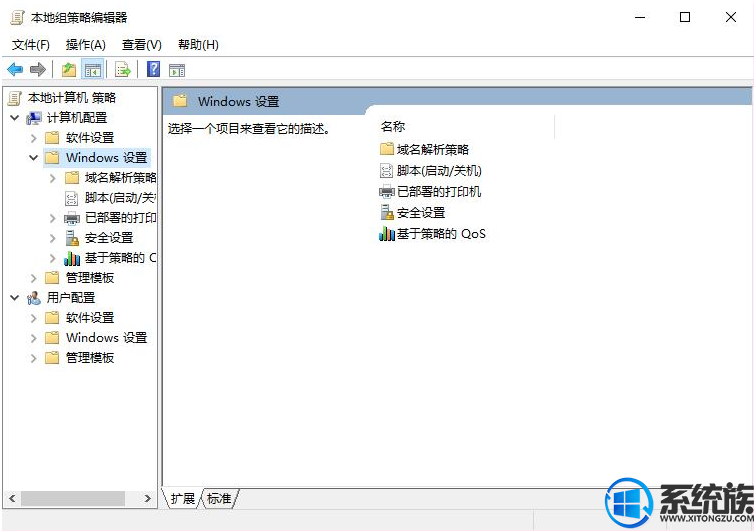This screenshot has width=754, height=531.
Task: Click the 已部署的打印机 printer icon in right list
Action: (x=387, y=192)
